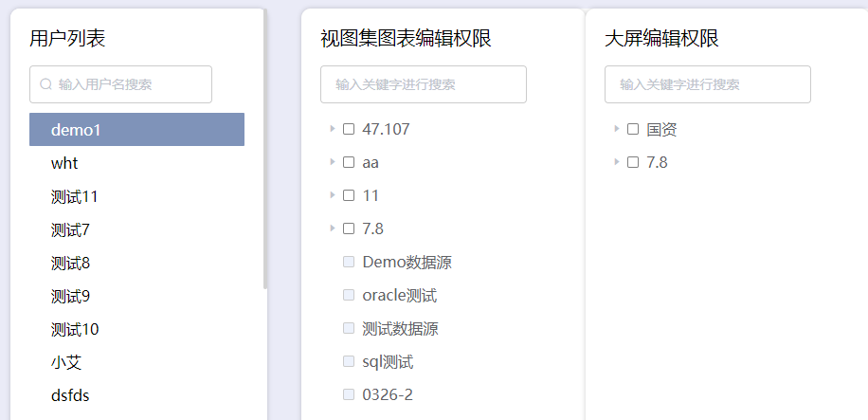
Task: Check the 47.107 checkbox
Action: click(x=349, y=129)
